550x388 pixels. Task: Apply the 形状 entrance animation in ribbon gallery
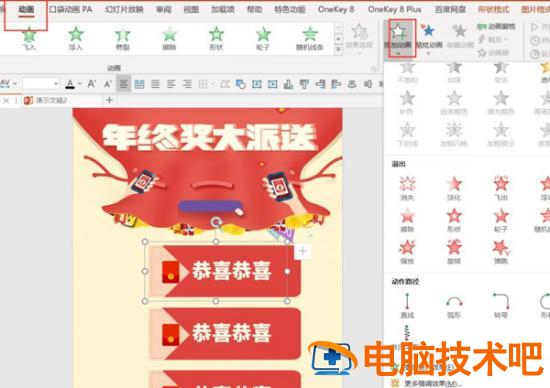tap(216, 39)
